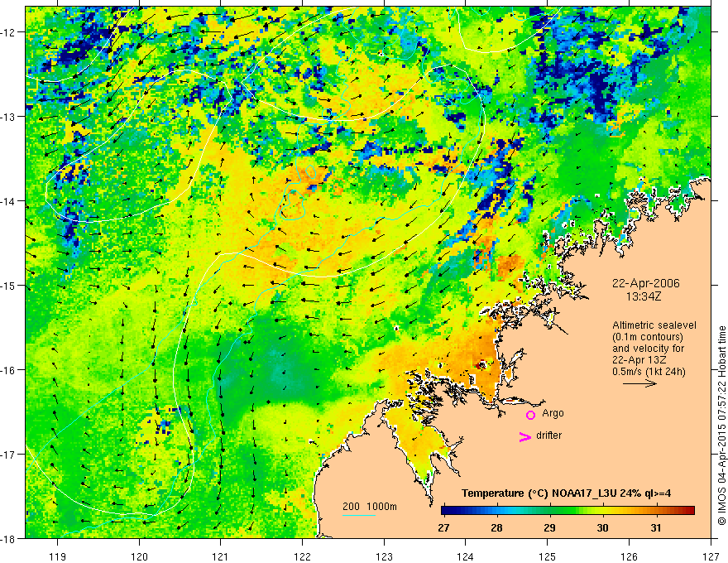
Task: Click the date label 22-Apr-2006
Action: coord(645,283)
